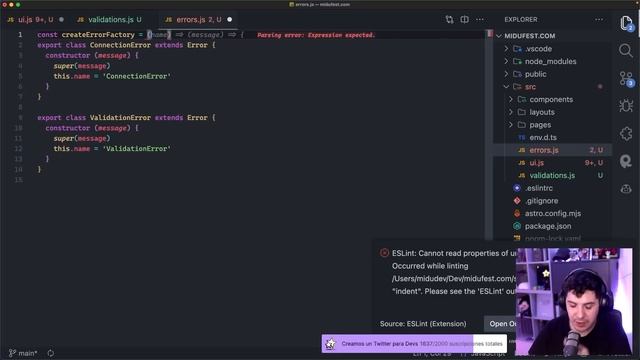Open astro.config.mjs file
640x360 pixels.
[553, 213]
